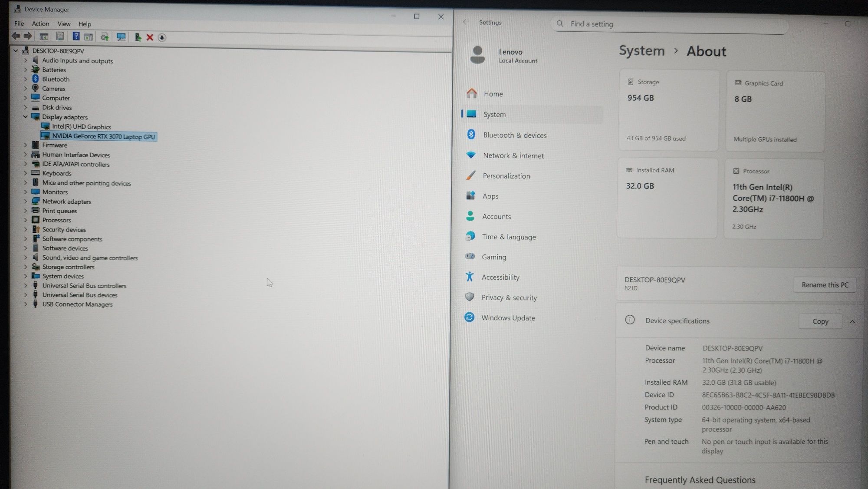Click the red X Uninstall device icon
This screenshot has height=489, width=868.
tap(150, 37)
